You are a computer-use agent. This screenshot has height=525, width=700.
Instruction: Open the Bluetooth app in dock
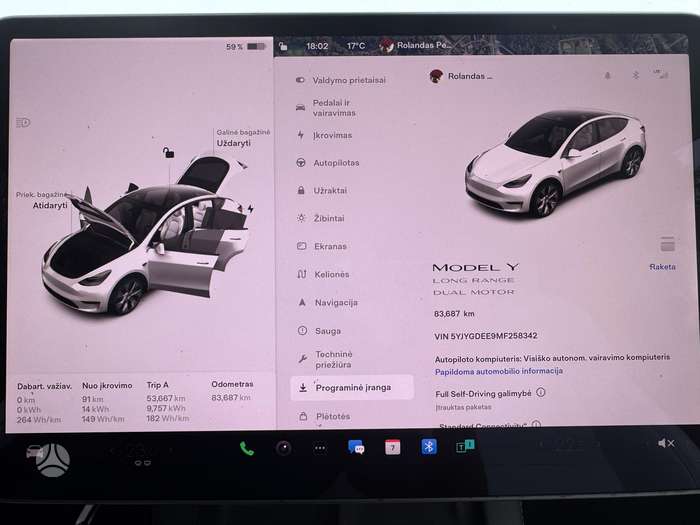(429, 446)
